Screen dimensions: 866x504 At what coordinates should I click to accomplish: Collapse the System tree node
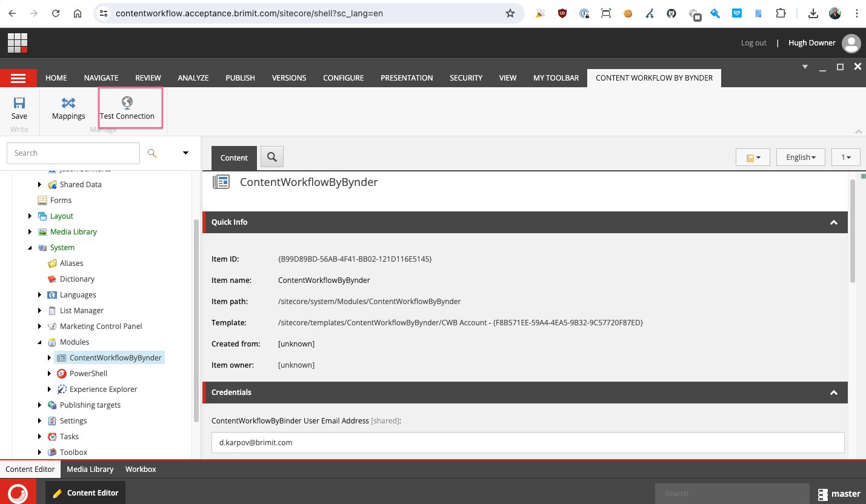(x=30, y=248)
